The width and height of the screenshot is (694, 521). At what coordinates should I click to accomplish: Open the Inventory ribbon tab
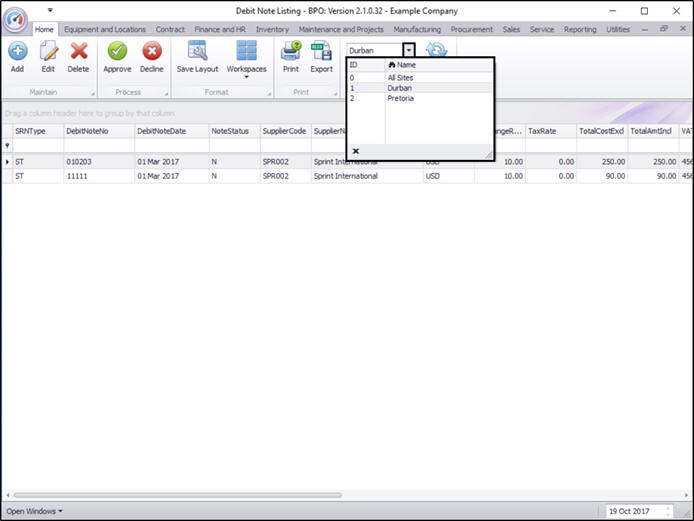point(272,29)
